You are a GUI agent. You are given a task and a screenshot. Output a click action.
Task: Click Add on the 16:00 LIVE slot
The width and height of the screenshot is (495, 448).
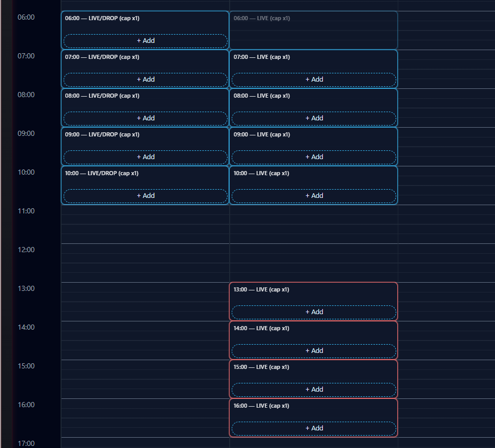click(x=313, y=428)
